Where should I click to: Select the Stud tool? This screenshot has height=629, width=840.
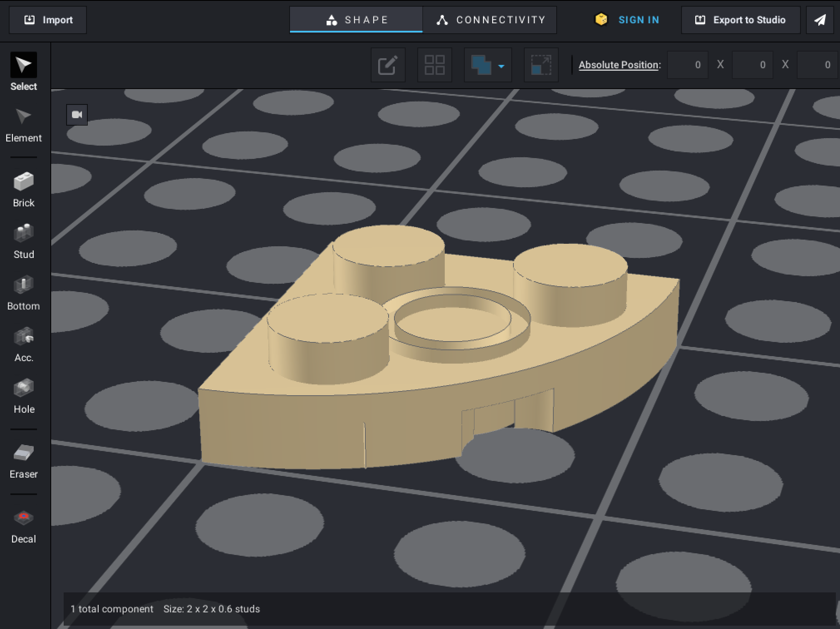click(23, 241)
